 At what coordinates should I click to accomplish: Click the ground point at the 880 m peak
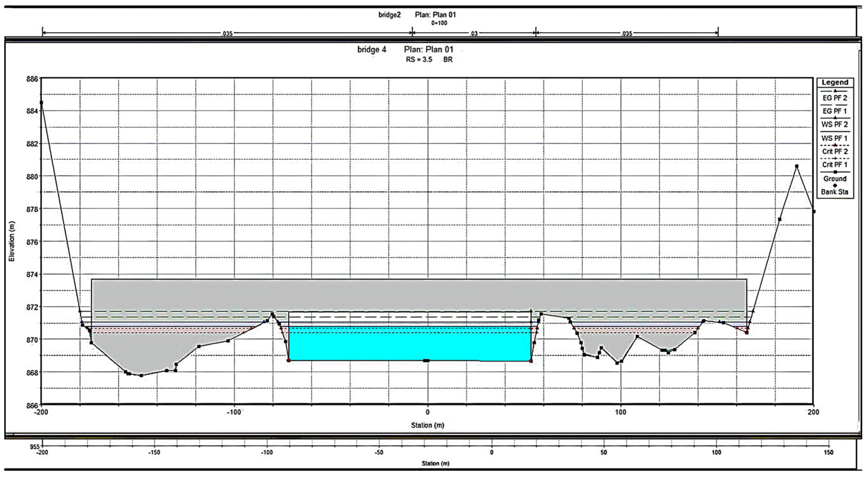(797, 166)
